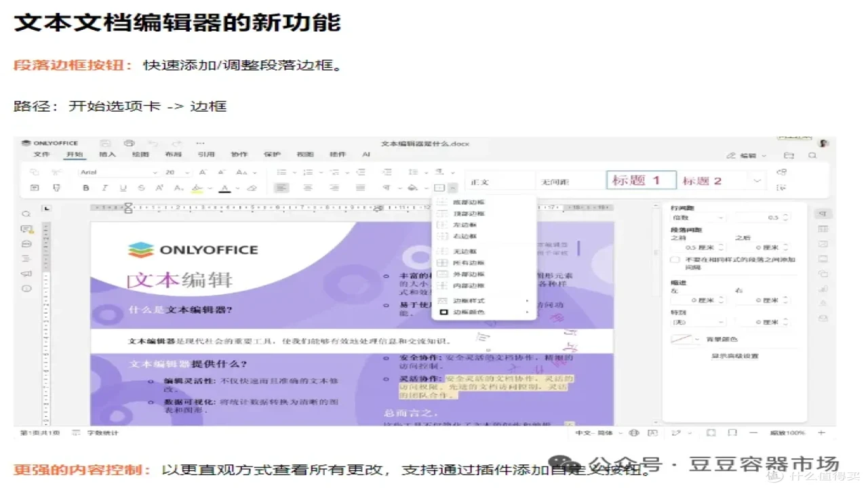Toggle strikethrough text formatting
Image resolution: width=868 pixels, height=488 pixels.
coord(141,188)
